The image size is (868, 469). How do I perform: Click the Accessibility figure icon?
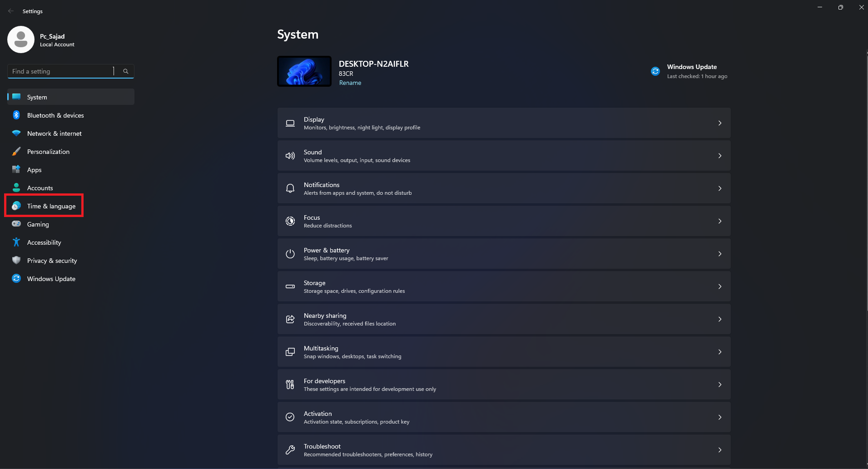tap(16, 242)
